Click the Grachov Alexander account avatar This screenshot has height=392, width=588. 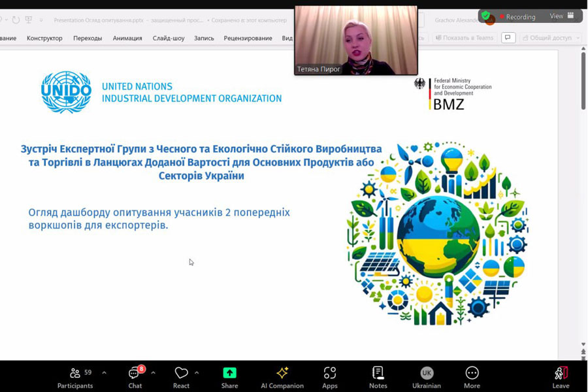(490, 21)
